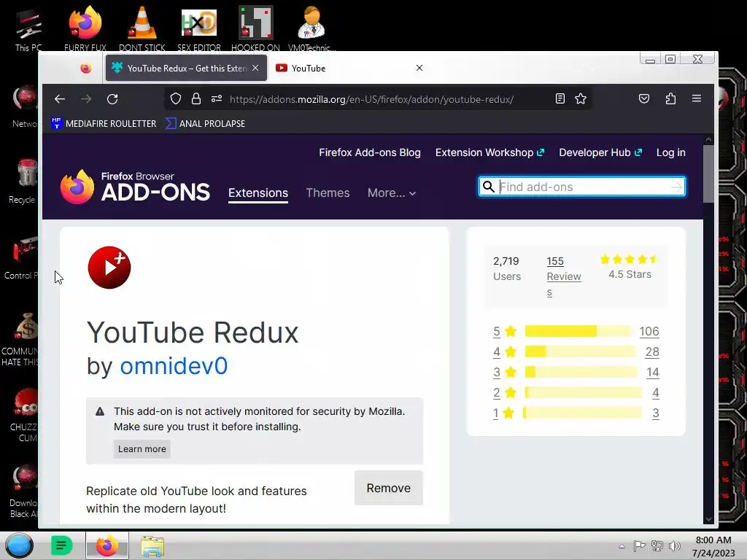Click the Action Center flag tray icon

[x=639, y=545]
